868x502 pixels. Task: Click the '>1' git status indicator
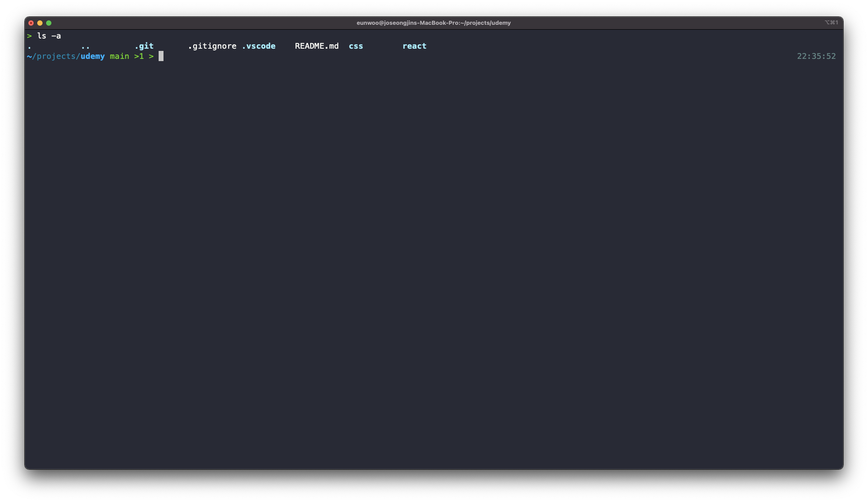coord(139,56)
